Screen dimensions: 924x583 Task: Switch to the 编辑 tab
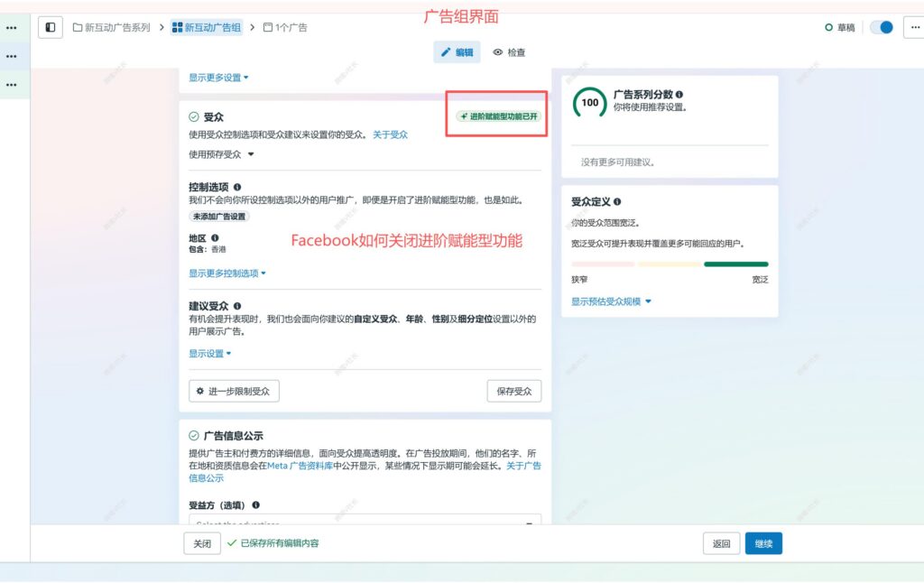click(x=457, y=52)
